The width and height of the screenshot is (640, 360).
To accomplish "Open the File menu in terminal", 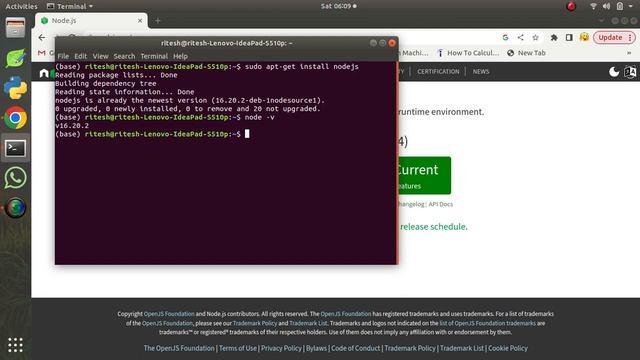I will point(63,56).
